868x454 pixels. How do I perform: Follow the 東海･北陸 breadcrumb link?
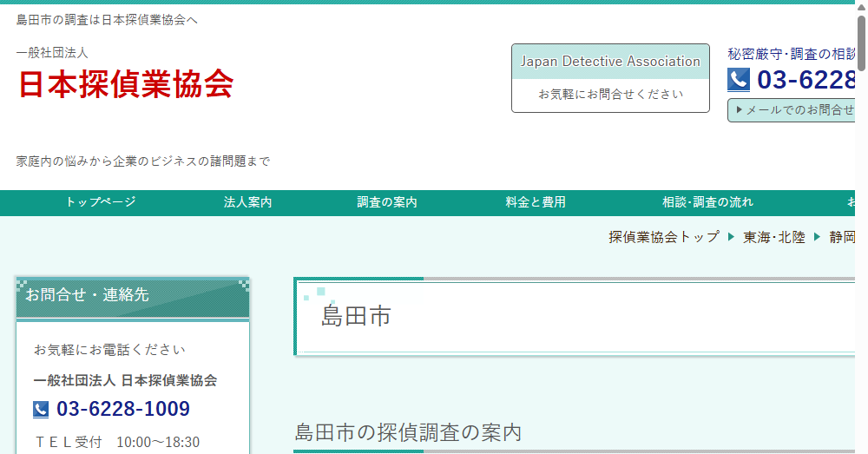click(x=773, y=237)
